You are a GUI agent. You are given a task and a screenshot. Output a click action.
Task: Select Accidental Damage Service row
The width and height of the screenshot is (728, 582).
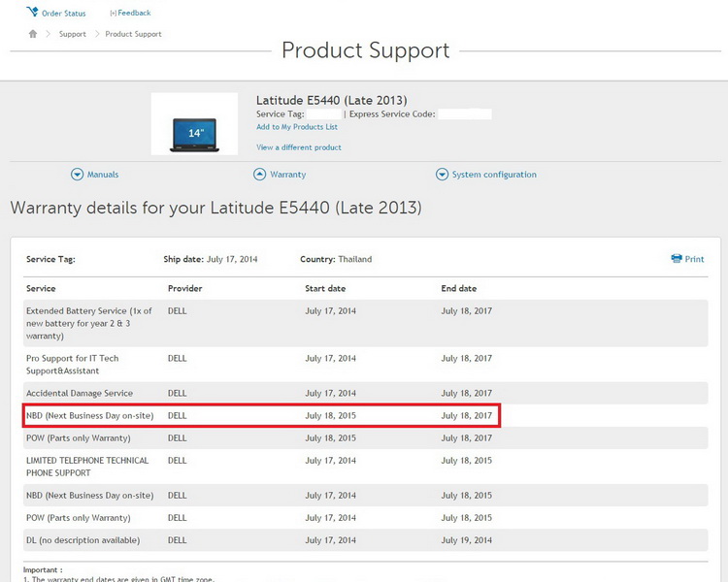coord(365,393)
